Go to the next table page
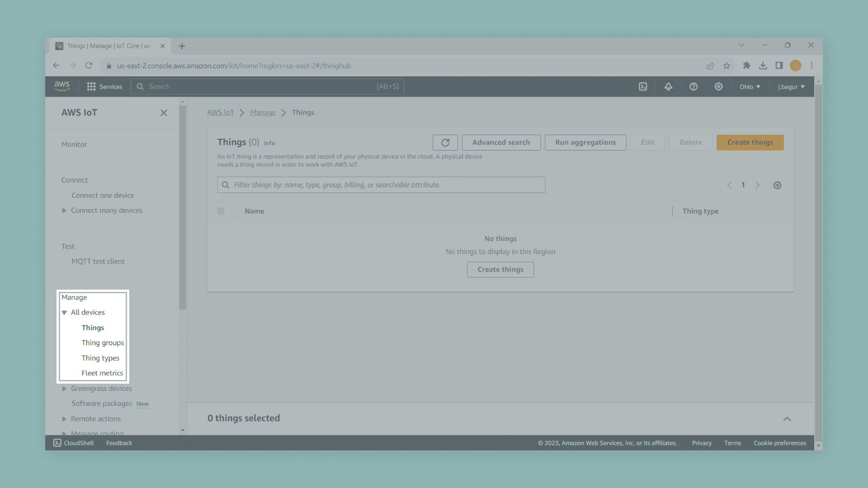The image size is (868, 488). coord(757,185)
